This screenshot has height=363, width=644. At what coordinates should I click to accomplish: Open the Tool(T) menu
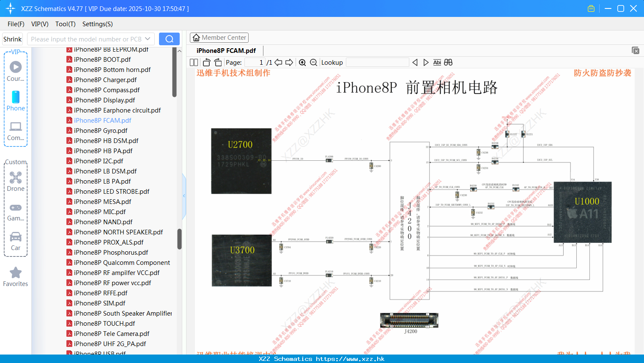(66, 24)
